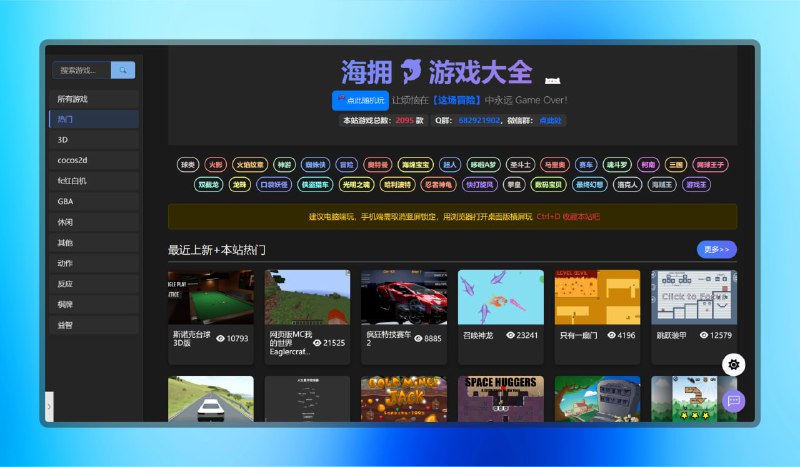Open the 棋牌 category

(x=94, y=305)
